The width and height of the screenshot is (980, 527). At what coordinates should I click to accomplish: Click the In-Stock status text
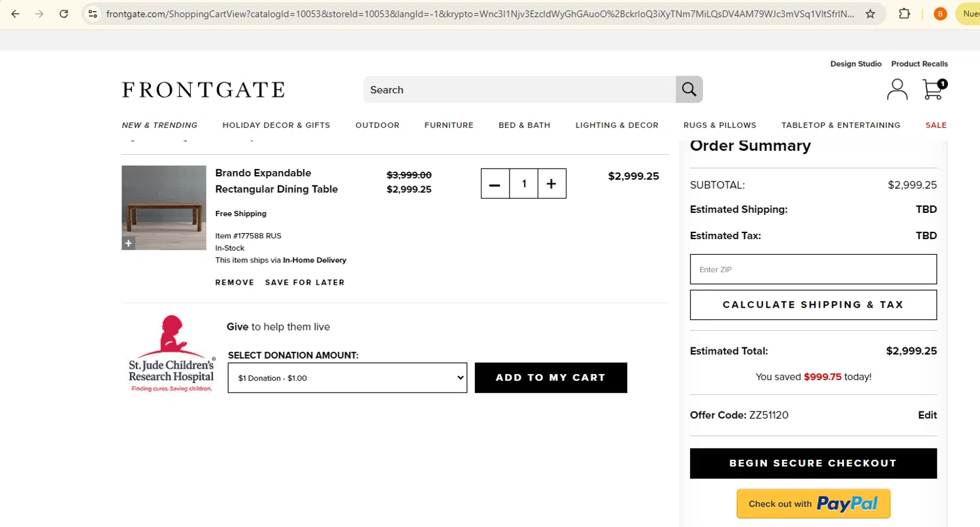point(230,248)
